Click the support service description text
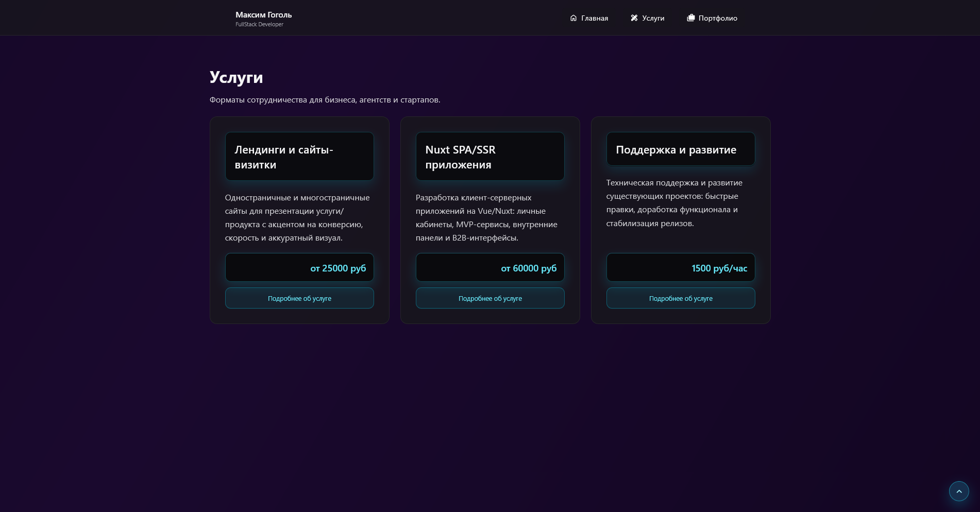 click(x=675, y=203)
